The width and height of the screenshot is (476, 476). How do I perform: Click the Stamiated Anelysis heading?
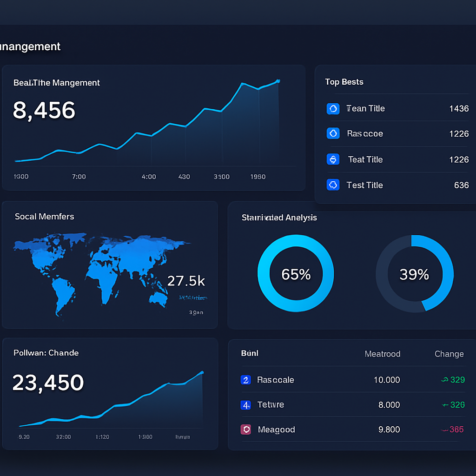pyautogui.click(x=279, y=218)
